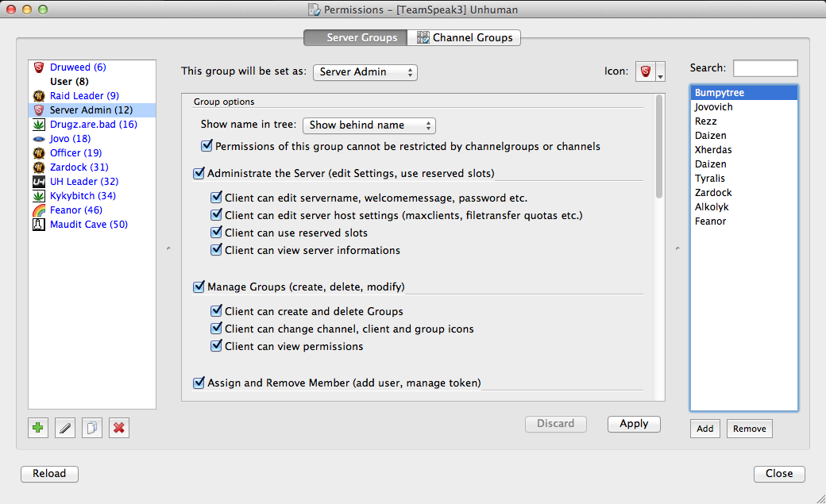Toggle Client can edit server host settings
The height and width of the screenshot is (504, 826).
(x=216, y=215)
